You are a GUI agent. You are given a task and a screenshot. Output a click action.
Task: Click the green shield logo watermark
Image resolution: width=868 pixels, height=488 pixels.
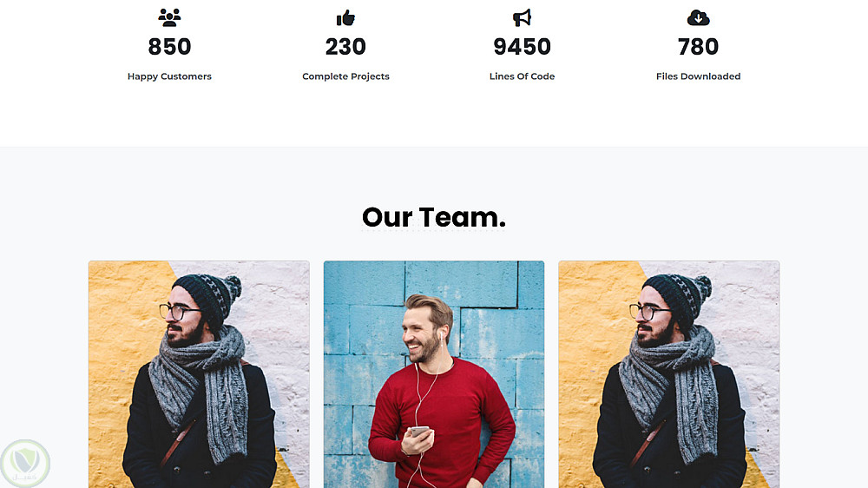point(25,463)
